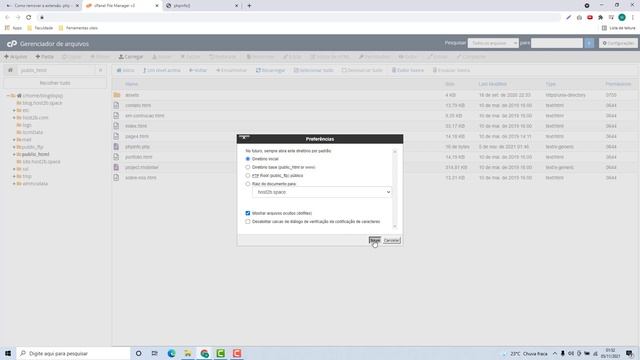The image size is (640, 360).
Task: Click the browser reload icon
Action: [29, 17]
